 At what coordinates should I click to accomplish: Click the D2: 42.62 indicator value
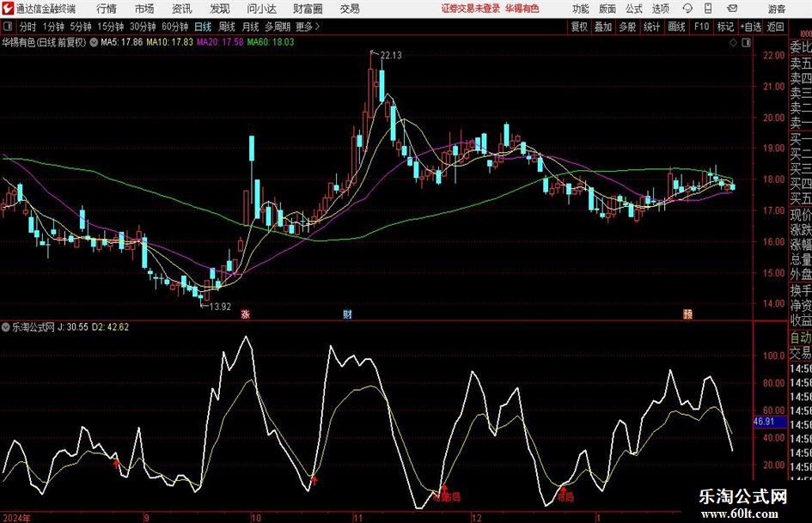(x=110, y=327)
